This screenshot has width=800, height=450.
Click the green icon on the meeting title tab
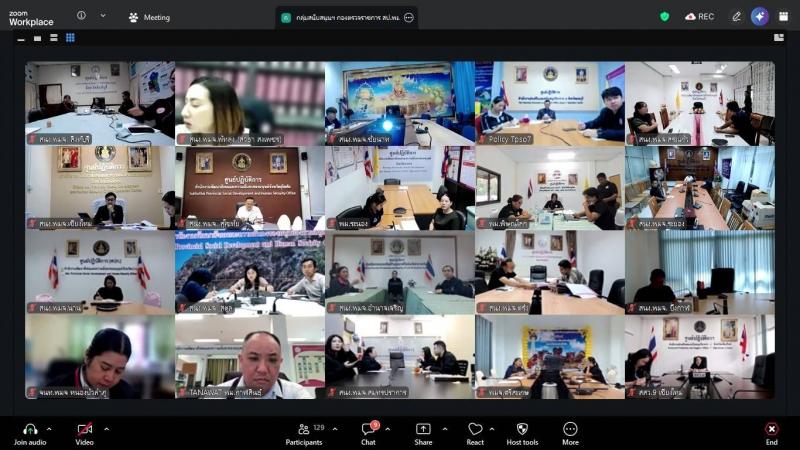(x=286, y=18)
